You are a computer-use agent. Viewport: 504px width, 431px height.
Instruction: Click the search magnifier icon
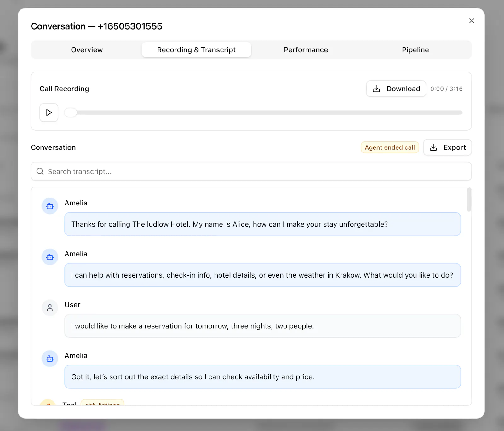coord(40,171)
